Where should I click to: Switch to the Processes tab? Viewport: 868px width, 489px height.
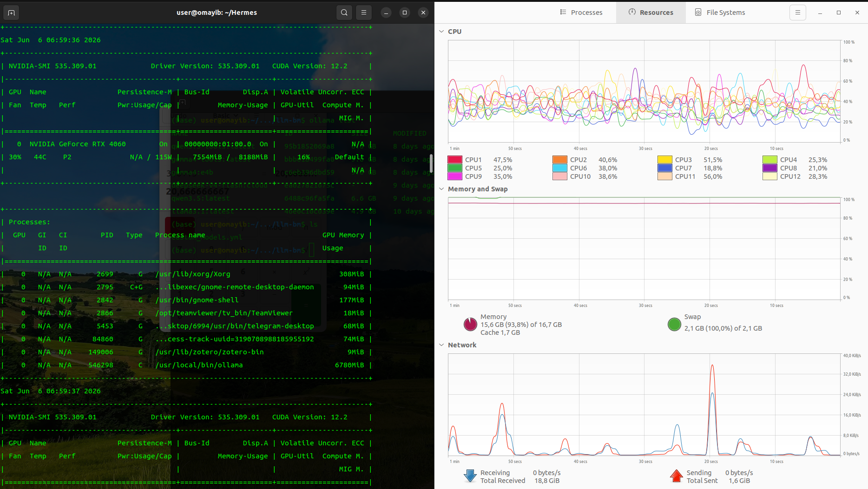click(581, 13)
